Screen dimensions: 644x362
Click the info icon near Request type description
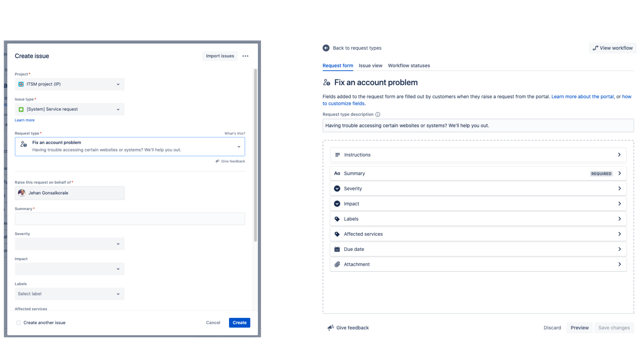point(378,114)
